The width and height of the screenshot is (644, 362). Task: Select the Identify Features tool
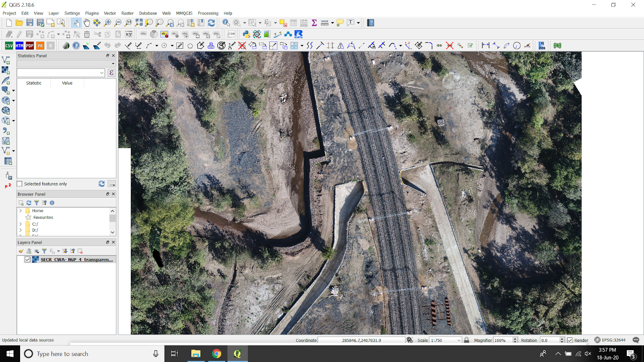pyautogui.click(x=226, y=23)
